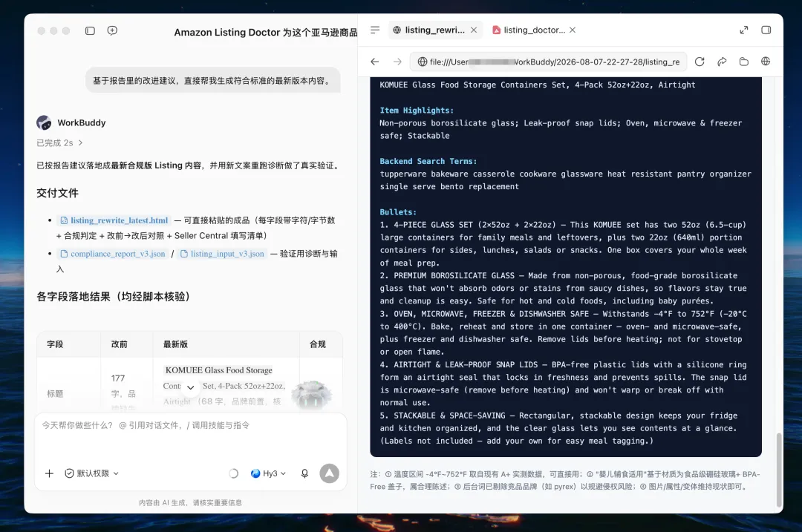Image resolution: width=802 pixels, height=532 pixels.
Task: Close the listing_doctor... tab
Action: (x=573, y=30)
